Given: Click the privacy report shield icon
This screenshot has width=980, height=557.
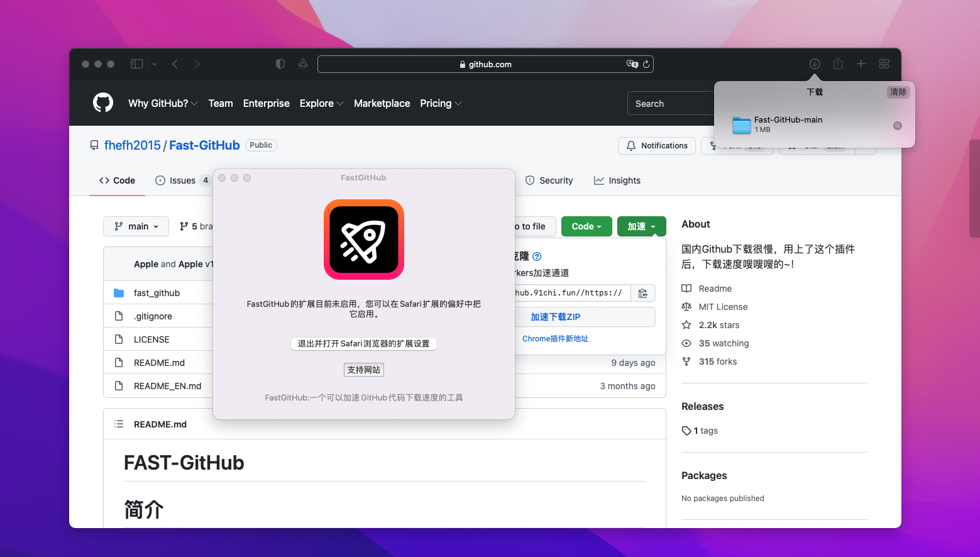Looking at the screenshot, I should coord(280,64).
